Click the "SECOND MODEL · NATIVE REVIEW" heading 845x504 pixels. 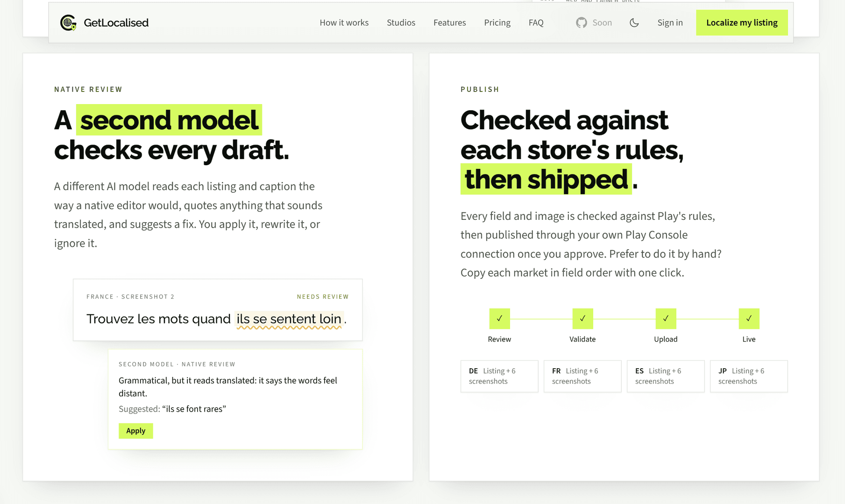point(177,364)
